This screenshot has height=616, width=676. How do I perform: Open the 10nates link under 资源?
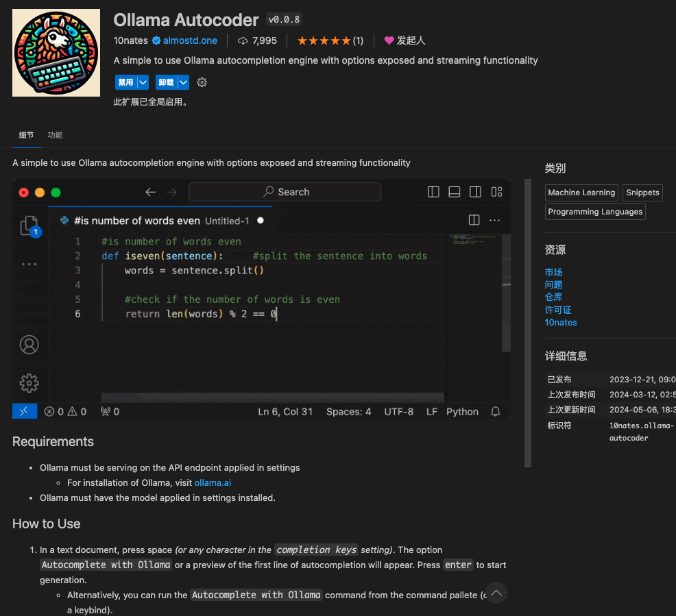pyautogui.click(x=560, y=323)
